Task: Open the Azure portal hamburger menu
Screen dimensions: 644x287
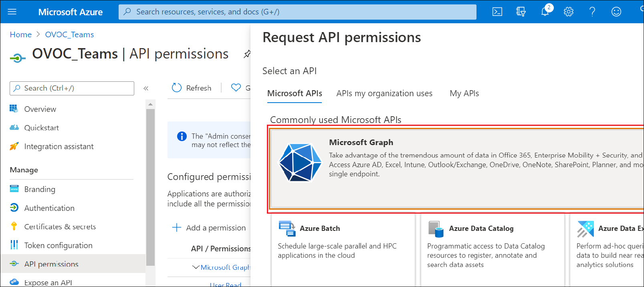Action: (x=12, y=12)
